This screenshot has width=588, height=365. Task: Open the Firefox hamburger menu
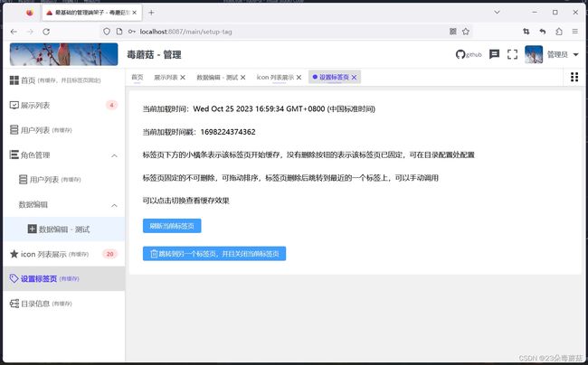click(x=574, y=32)
